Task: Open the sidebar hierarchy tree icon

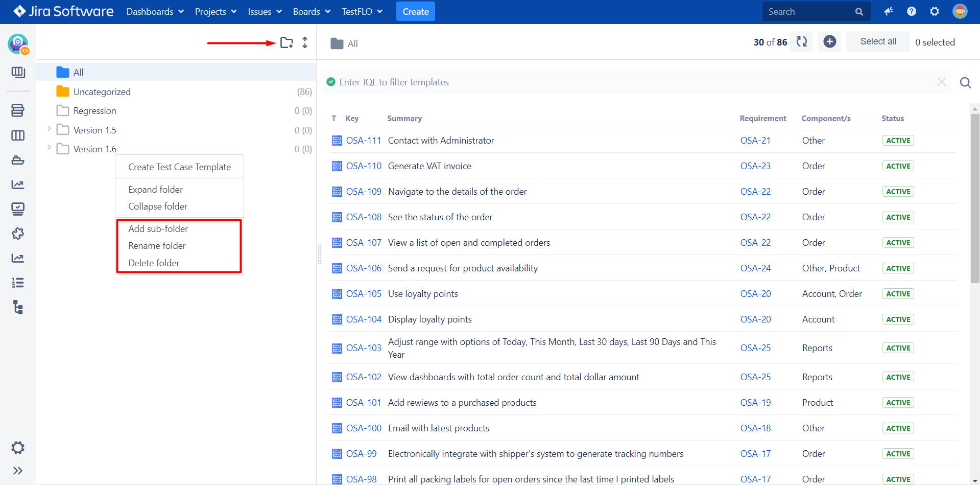Action: [x=18, y=307]
